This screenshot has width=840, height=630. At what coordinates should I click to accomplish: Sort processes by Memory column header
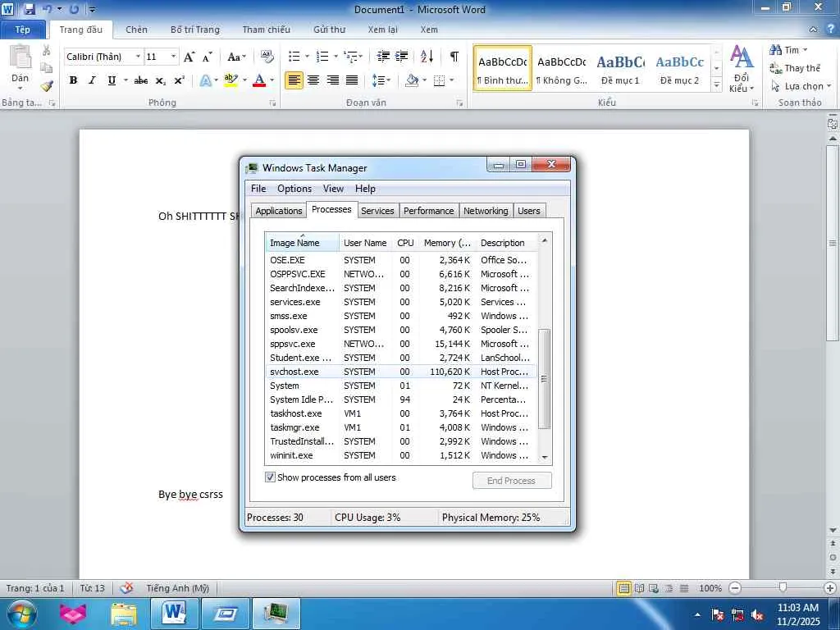pos(447,243)
